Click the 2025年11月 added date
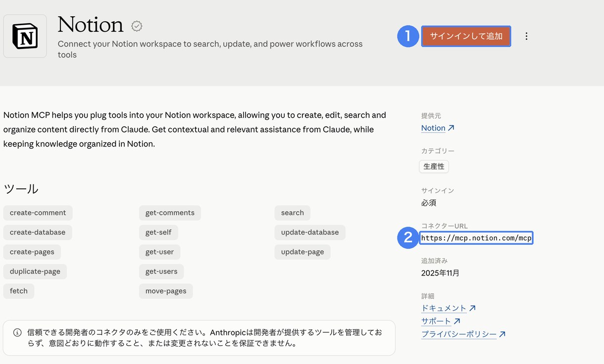Image resolution: width=604 pixels, height=364 pixels. pyautogui.click(x=440, y=273)
